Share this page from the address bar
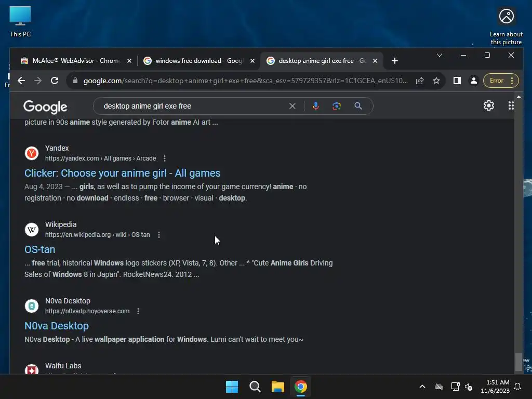The width and height of the screenshot is (532, 399). tap(420, 81)
